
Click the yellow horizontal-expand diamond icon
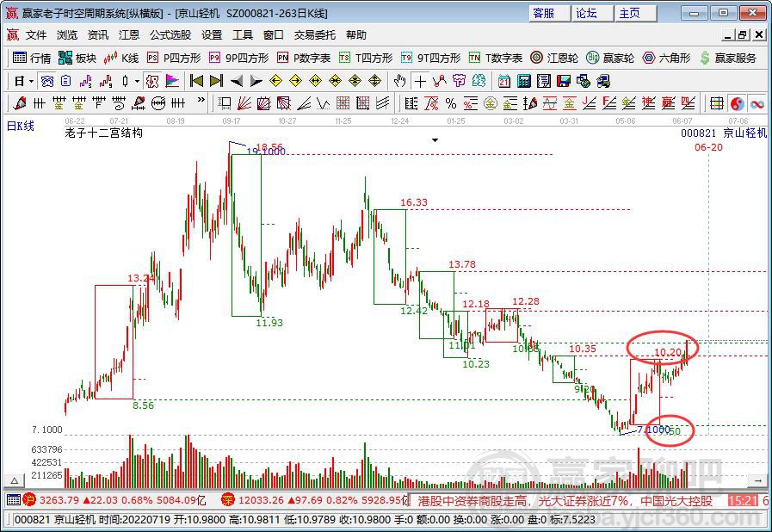click(315, 81)
